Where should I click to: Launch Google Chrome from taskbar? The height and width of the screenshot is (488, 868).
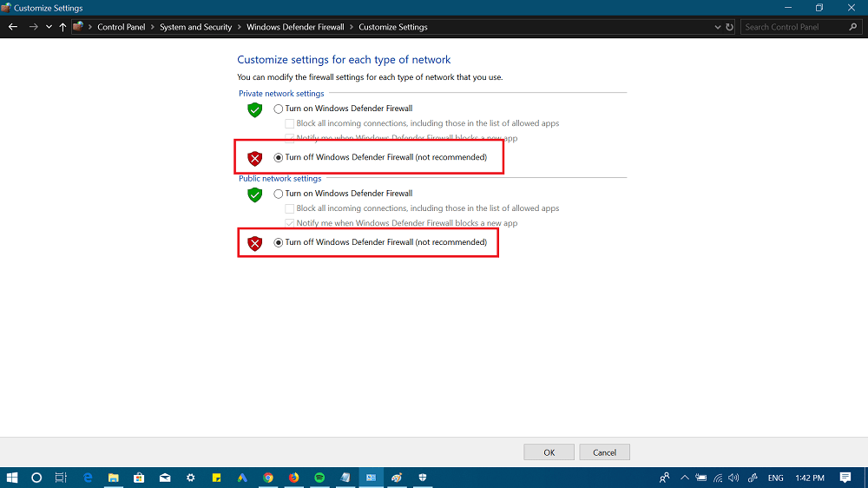click(x=268, y=478)
